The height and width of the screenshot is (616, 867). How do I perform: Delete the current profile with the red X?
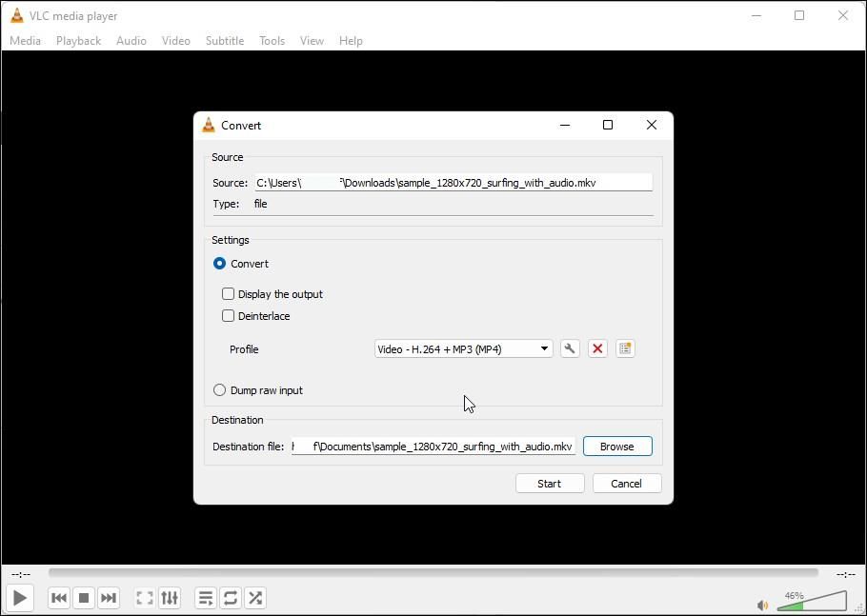pyautogui.click(x=597, y=348)
